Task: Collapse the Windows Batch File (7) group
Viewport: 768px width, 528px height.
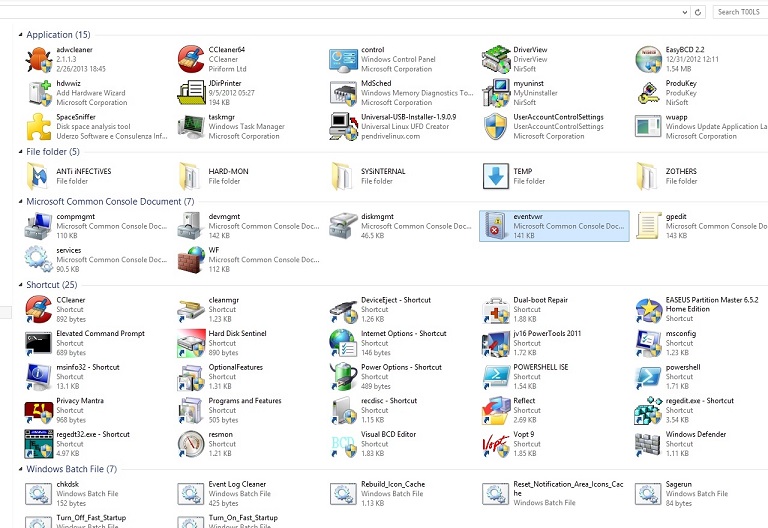Action: pyautogui.click(x=21, y=469)
